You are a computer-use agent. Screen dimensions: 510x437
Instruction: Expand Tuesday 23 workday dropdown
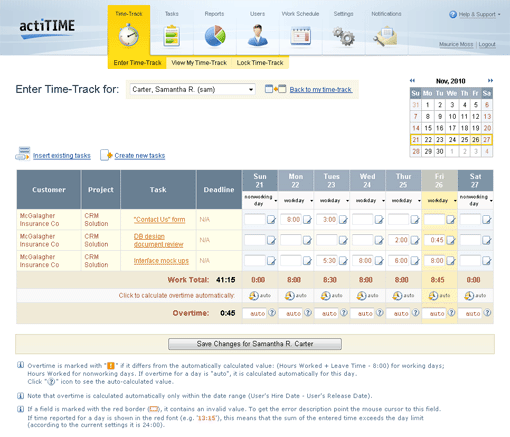(347, 201)
